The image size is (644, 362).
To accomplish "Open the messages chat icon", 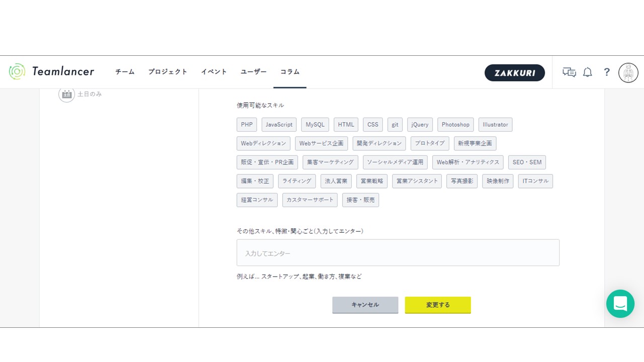I will coord(569,72).
